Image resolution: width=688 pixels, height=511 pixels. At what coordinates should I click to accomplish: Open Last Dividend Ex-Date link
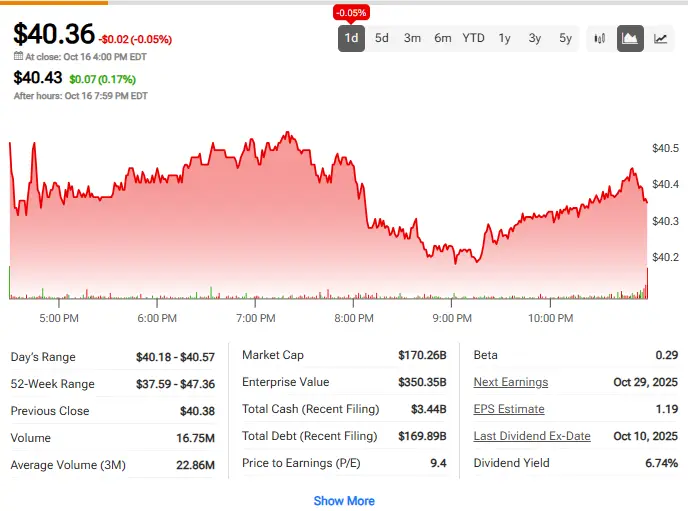point(532,436)
